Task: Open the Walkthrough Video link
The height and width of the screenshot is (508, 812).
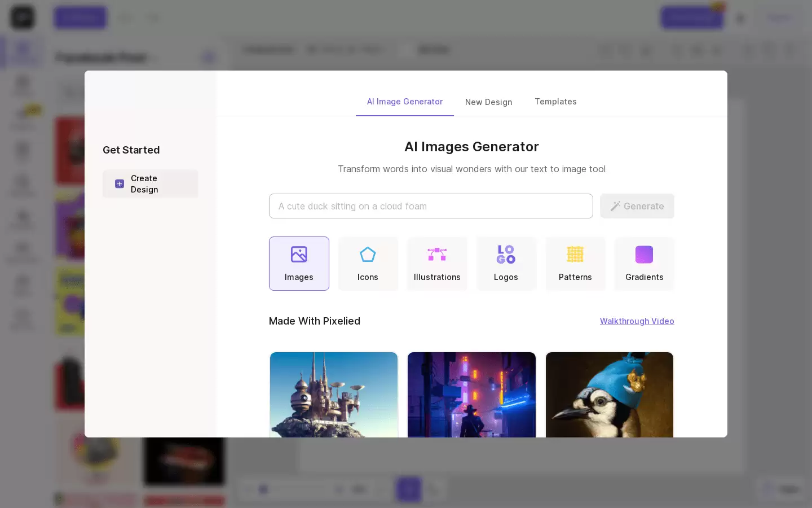Action: coord(637,321)
